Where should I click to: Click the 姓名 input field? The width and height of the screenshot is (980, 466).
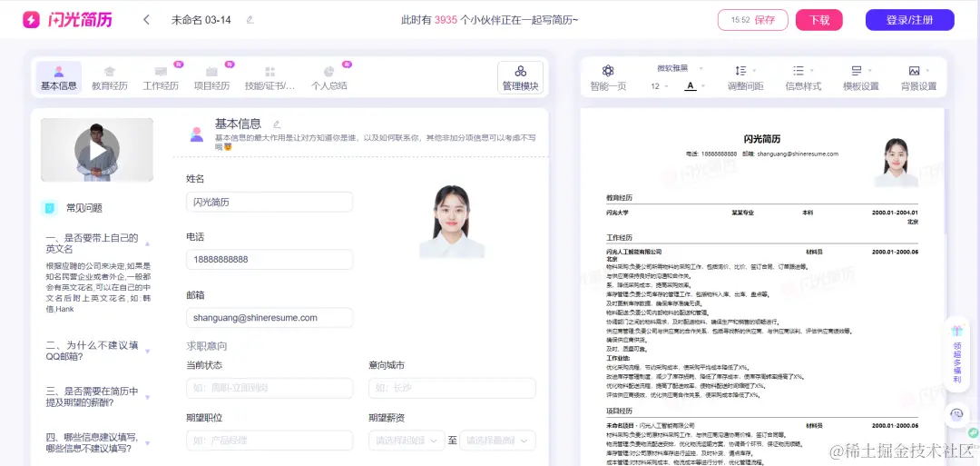(269, 202)
